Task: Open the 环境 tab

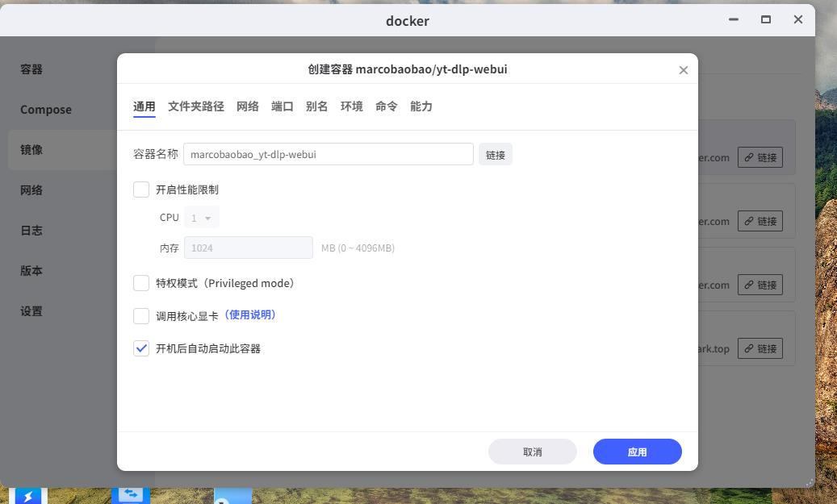Action: (x=352, y=106)
